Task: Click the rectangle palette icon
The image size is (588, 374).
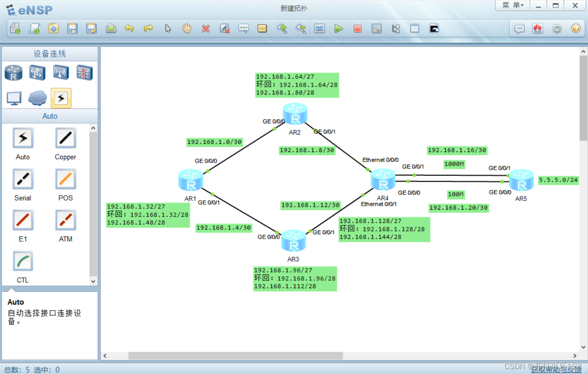Action: [x=262, y=28]
